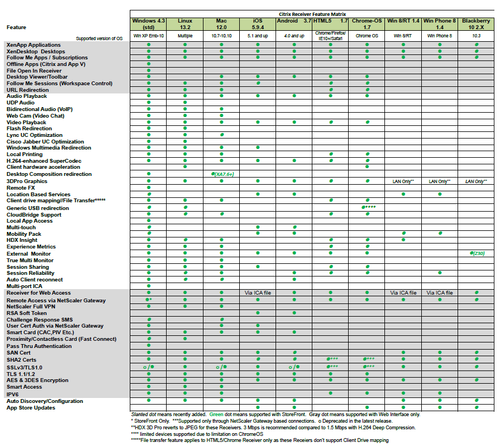Select the Citrix Receiver Feature Matrix title

313,14
